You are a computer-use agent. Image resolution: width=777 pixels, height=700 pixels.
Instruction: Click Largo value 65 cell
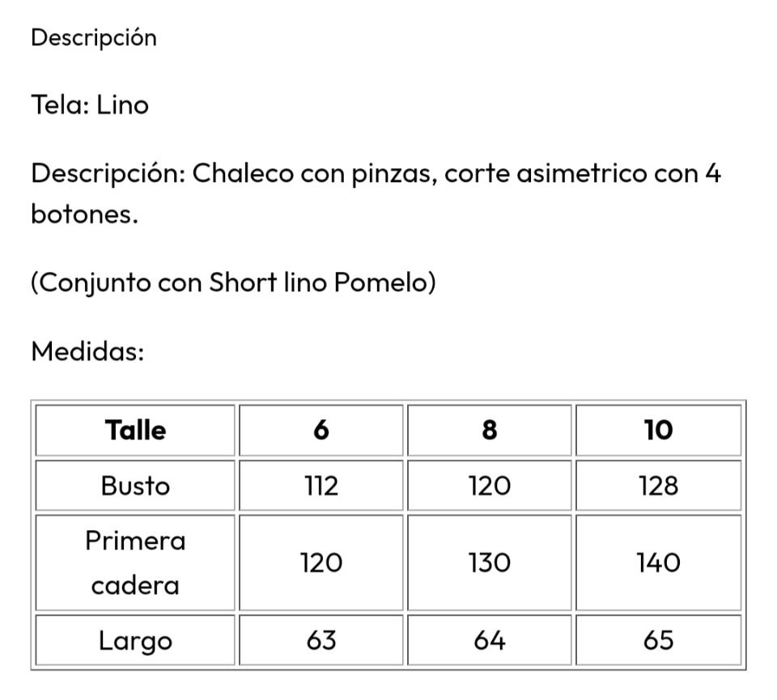point(659,640)
